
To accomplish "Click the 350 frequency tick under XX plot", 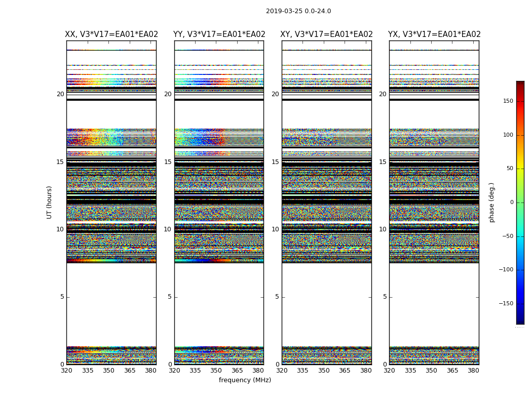I will [108, 371].
